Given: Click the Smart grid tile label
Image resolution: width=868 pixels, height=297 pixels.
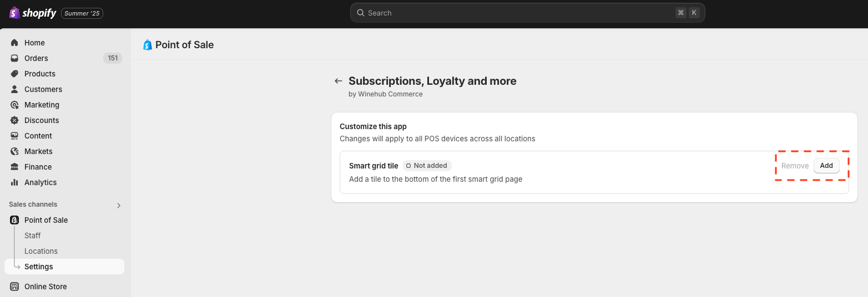Looking at the screenshot, I should (x=374, y=166).
